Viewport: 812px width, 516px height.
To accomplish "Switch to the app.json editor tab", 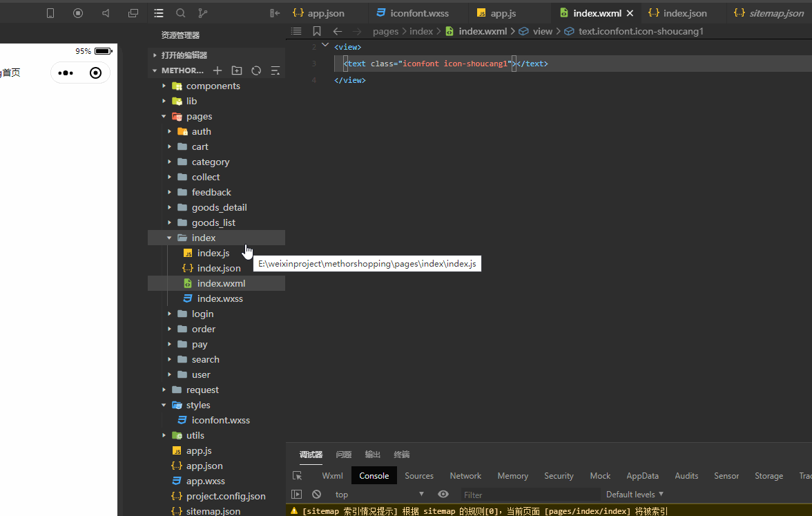I will click(x=326, y=13).
